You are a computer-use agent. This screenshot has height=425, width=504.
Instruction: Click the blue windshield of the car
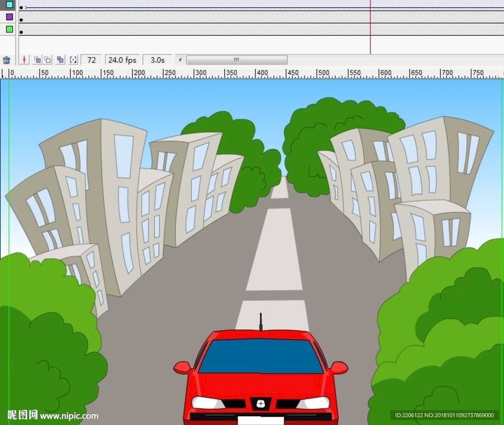[x=260, y=356]
